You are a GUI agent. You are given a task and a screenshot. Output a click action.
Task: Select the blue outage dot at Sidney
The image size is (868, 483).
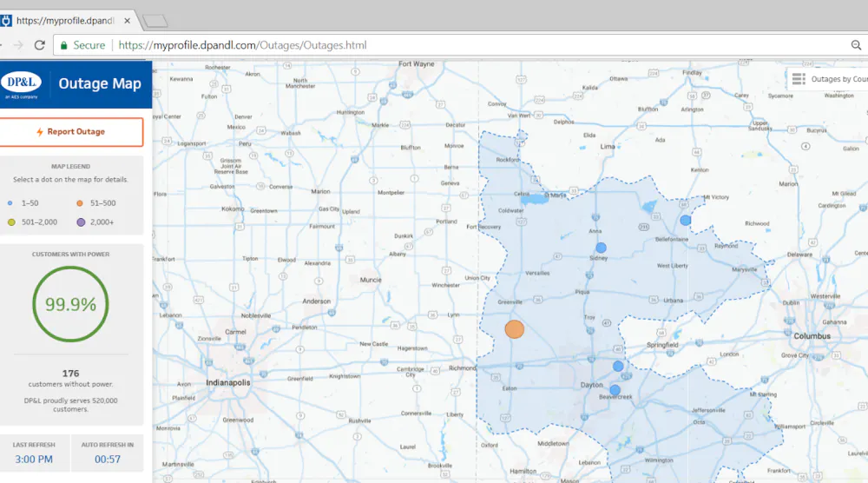[601, 248]
